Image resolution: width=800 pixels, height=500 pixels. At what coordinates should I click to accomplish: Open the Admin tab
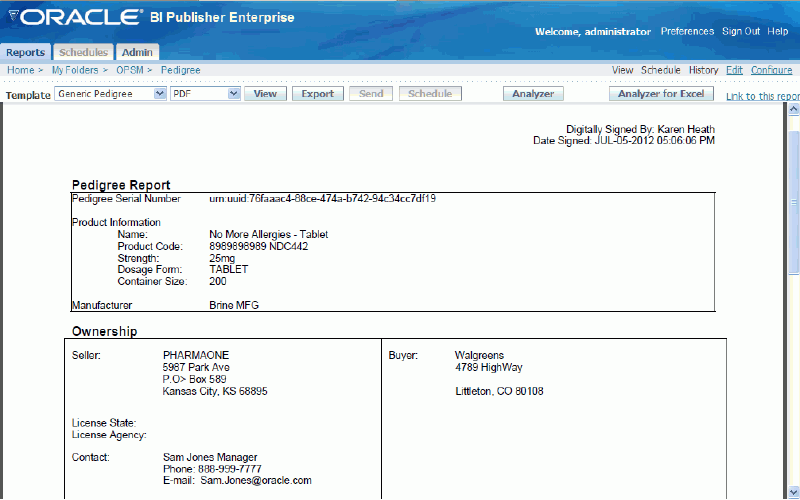(137, 52)
